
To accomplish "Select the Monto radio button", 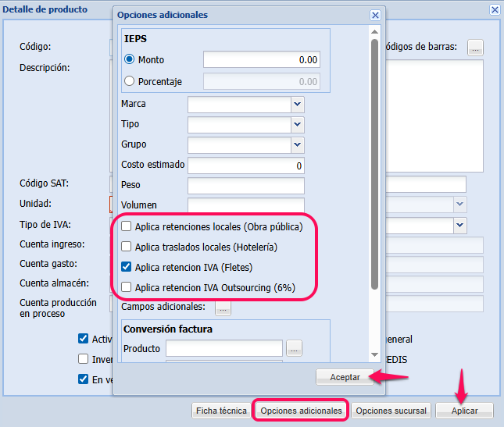I will [x=130, y=60].
